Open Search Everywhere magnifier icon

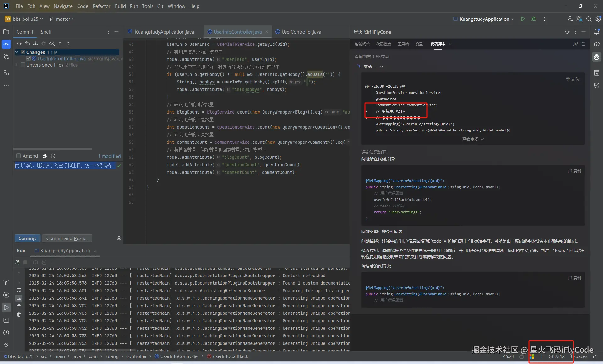click(589, 19)
